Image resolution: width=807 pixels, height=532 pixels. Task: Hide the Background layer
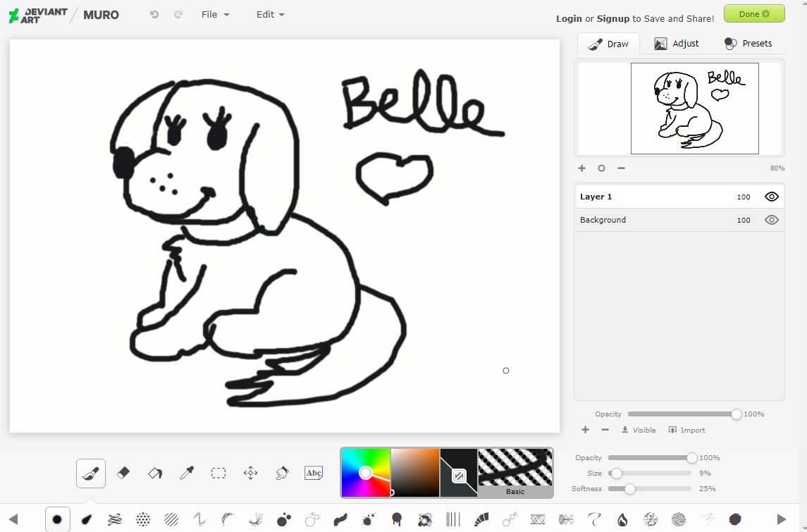coord(771,219)
